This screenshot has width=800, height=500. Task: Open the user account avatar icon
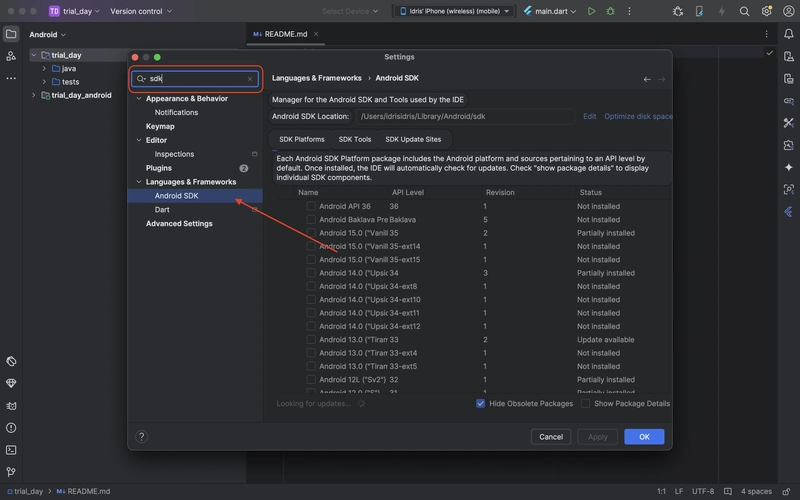pos(788,11)
